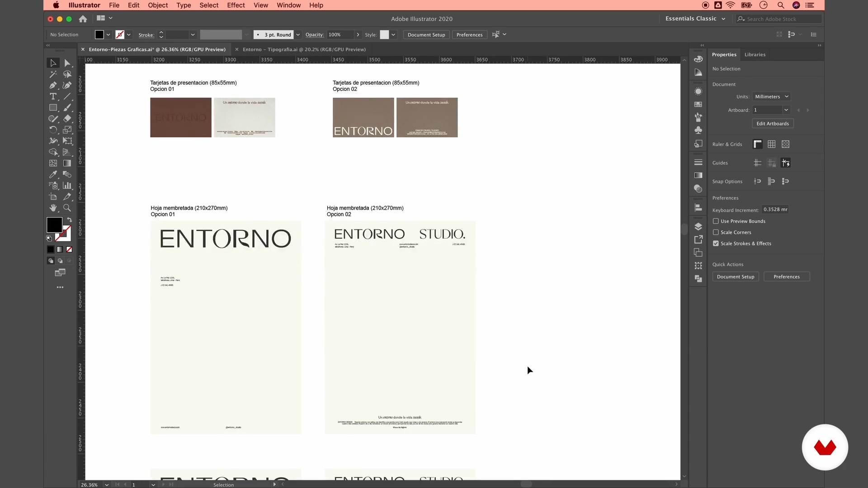Viewport: 868px width, 488px height.
Task: Select the Eraser tool
Action: [67, 118]
